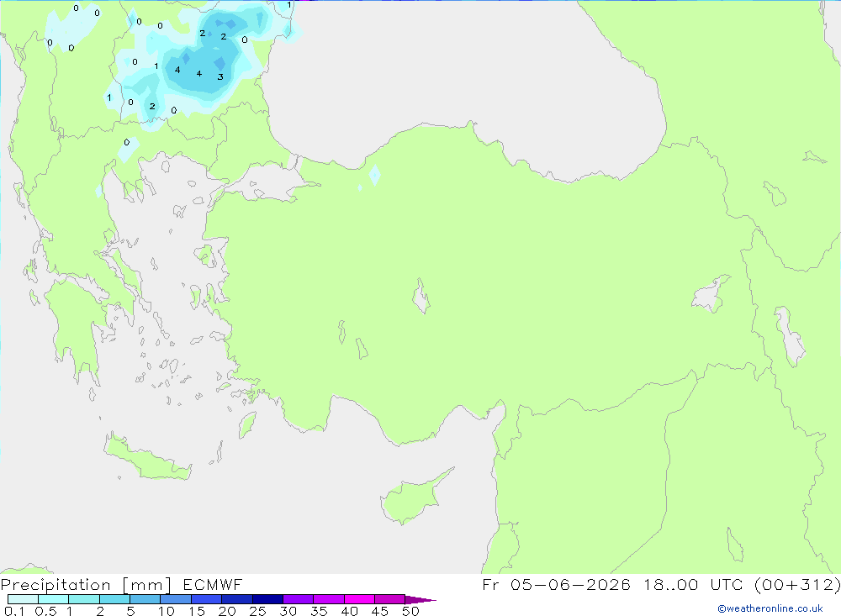
Task: Click the '0.5' legend scale label
Action: [x=45, y=611]
